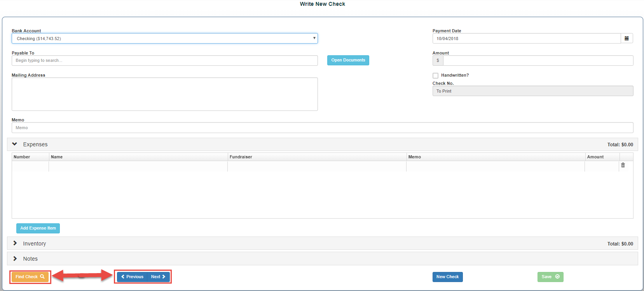Click the Memo column header in Expenses table
Screen dimensions: 644x291
[496, 157]
